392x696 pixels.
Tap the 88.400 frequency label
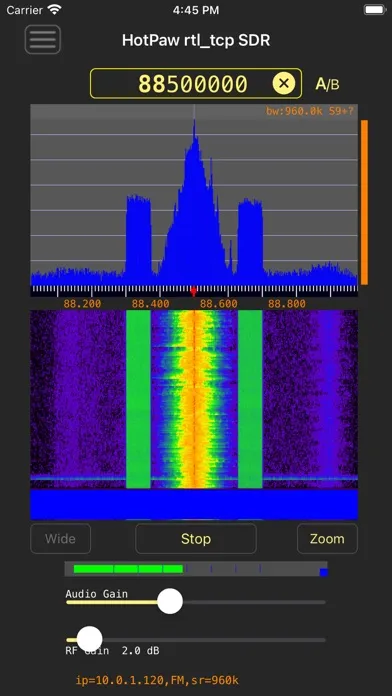point(150,304)
